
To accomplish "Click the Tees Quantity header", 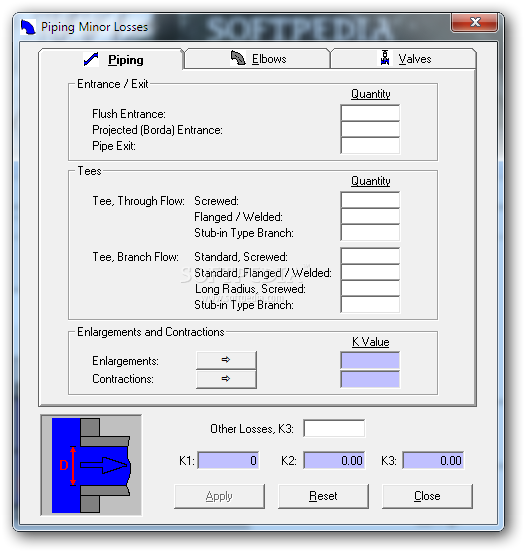I will click(371, 181).
